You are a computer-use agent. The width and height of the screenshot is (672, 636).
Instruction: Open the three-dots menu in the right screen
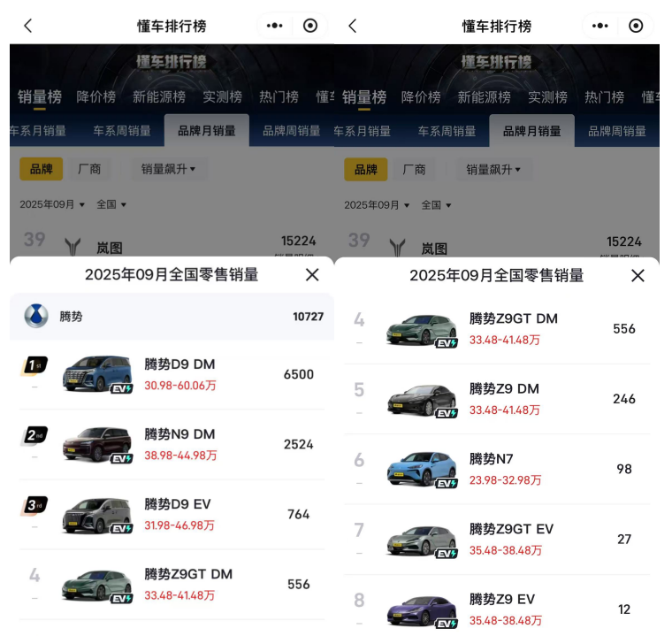(600, 26)
